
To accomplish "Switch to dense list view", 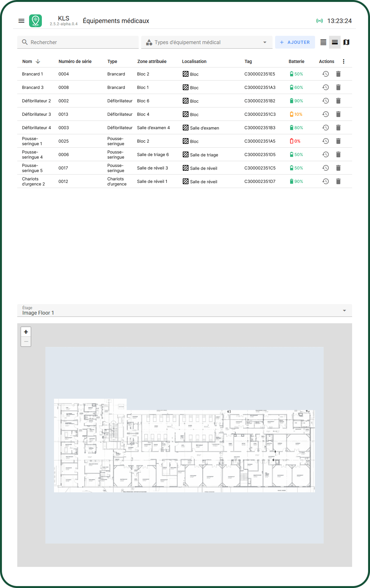I will click(x=323, y=42).
